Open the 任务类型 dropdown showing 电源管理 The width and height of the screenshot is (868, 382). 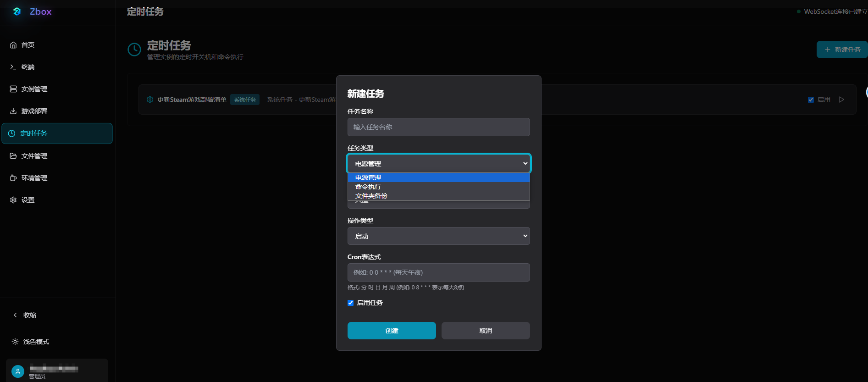click(439, 164)
